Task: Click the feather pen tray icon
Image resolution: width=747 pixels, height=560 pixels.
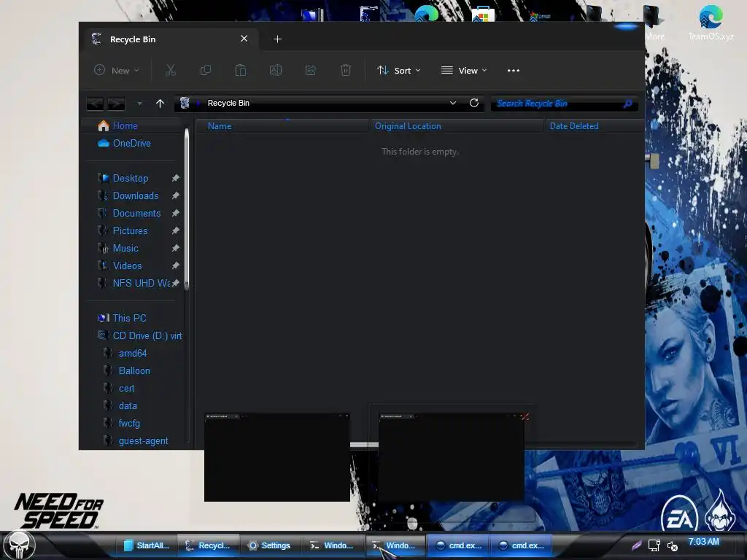Action: tap(636, 545)
